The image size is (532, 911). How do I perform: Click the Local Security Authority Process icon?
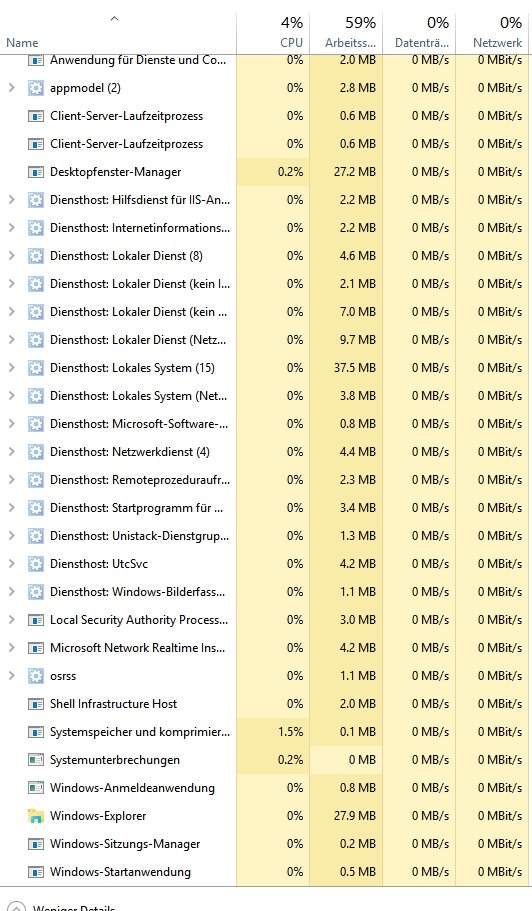36,620
